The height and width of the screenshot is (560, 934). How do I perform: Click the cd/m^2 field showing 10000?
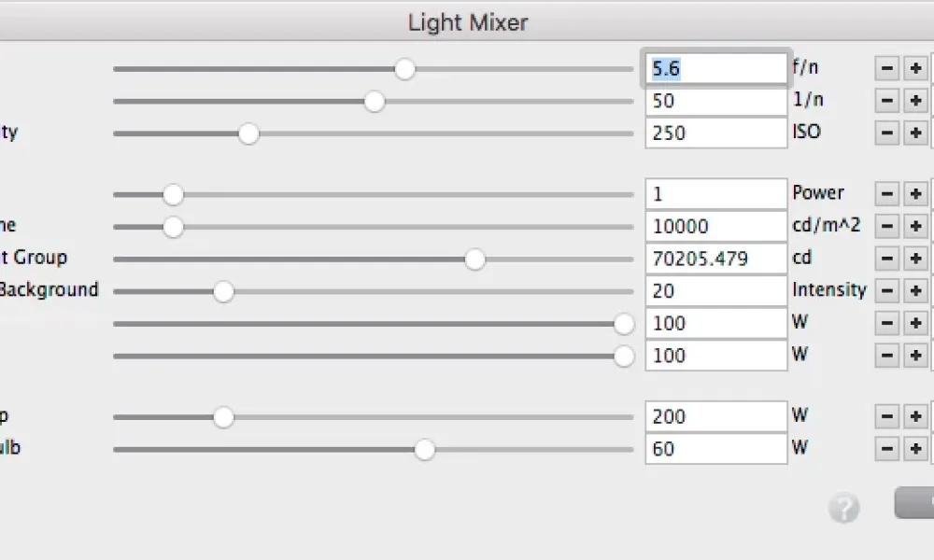715,226
